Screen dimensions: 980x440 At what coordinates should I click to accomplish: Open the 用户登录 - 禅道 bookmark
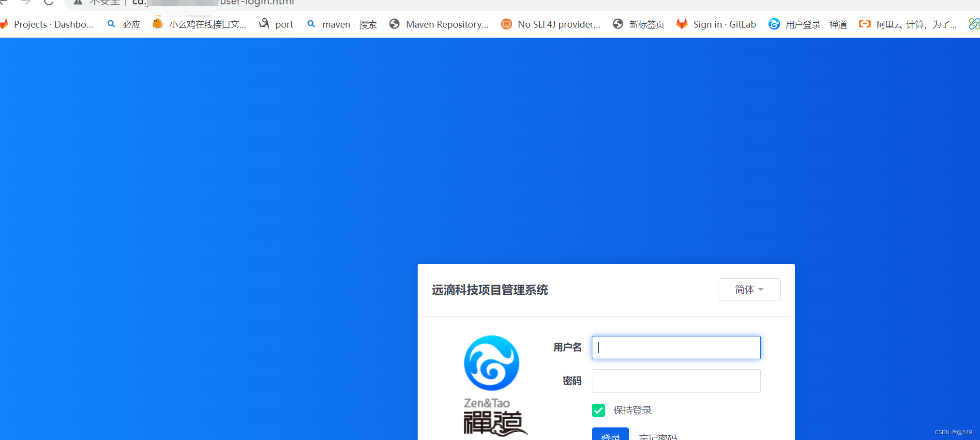pyautogui.click(x=808, y=24)
